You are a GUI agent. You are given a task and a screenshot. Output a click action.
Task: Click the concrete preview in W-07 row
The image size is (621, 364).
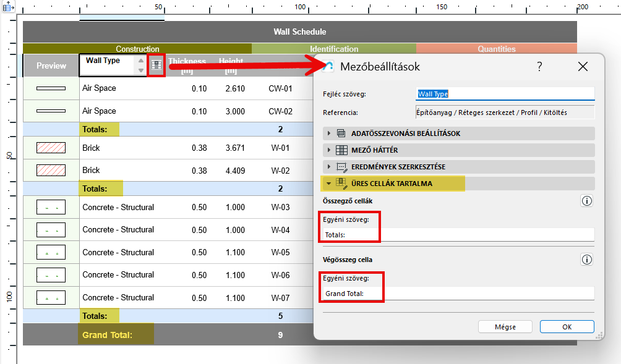point(51,297)
